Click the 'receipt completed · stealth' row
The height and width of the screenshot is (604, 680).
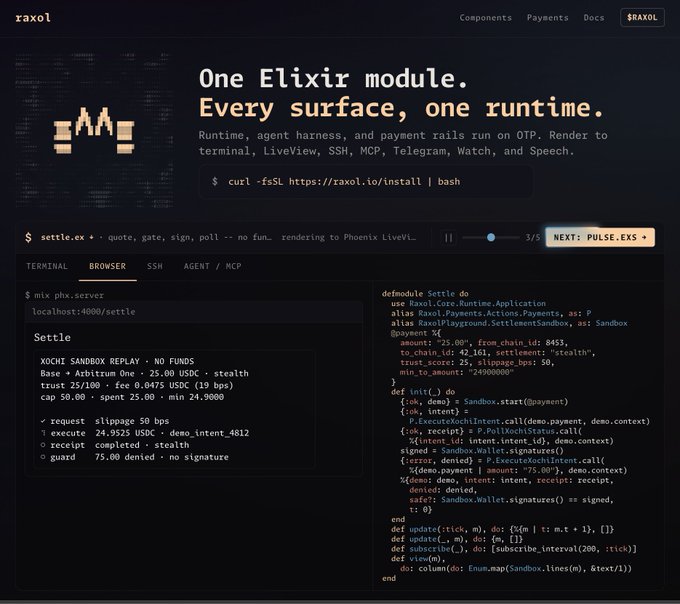point(115,445)
